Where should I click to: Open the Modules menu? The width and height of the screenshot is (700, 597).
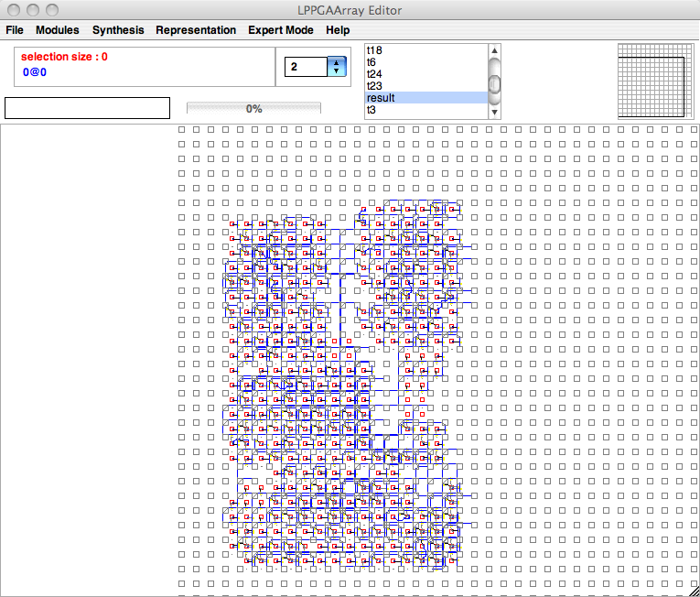(57, 30)
